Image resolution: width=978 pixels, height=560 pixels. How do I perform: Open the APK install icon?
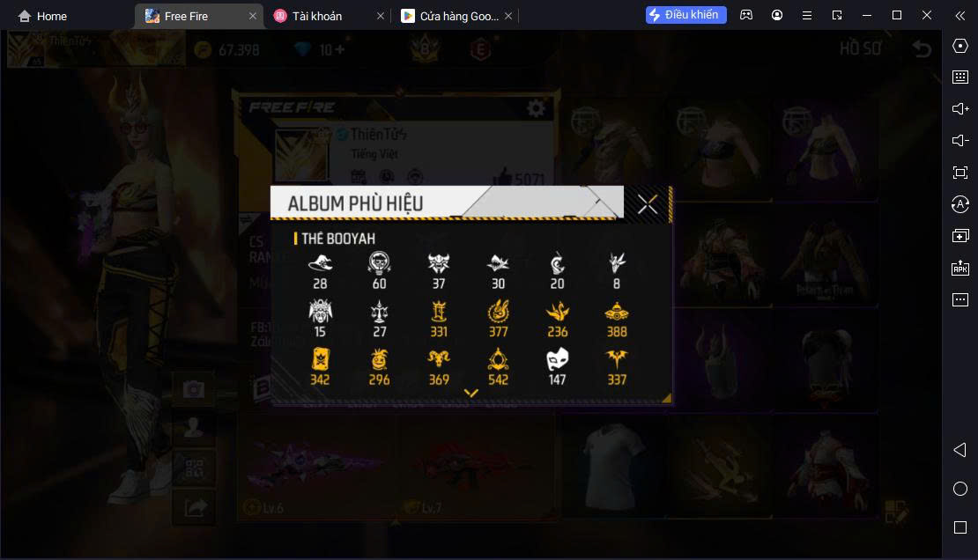pyautogui.click(x=959, y=268)
